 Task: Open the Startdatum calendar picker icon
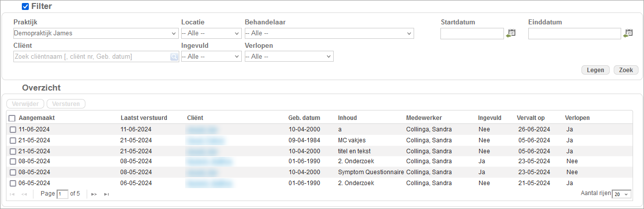(x=511, y=33)
